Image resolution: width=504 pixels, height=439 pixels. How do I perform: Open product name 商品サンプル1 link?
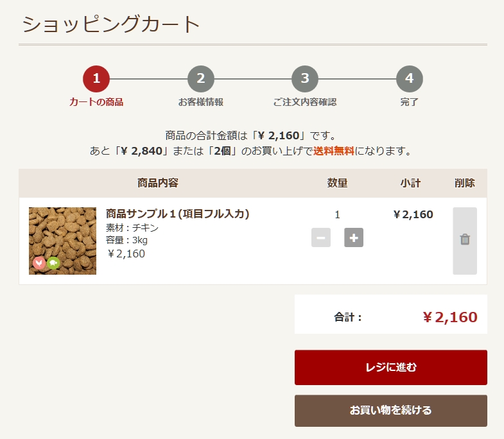pyautogui.click(x=177, y=214)
